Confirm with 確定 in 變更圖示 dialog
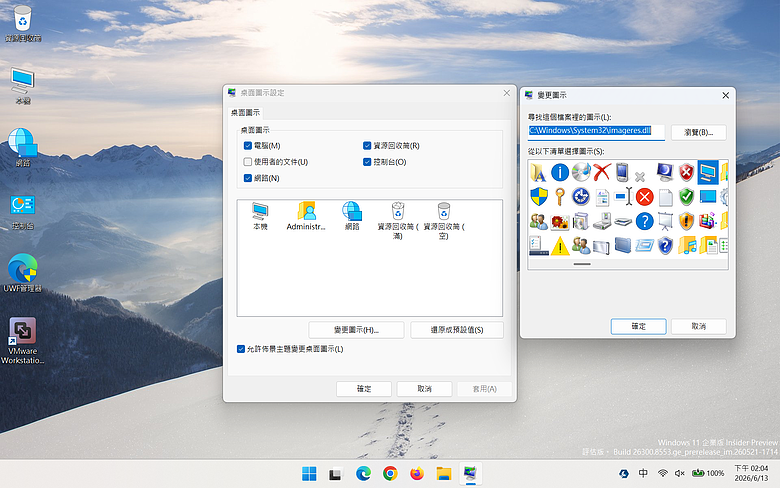 pyautogui.click(x=638, y=326)
